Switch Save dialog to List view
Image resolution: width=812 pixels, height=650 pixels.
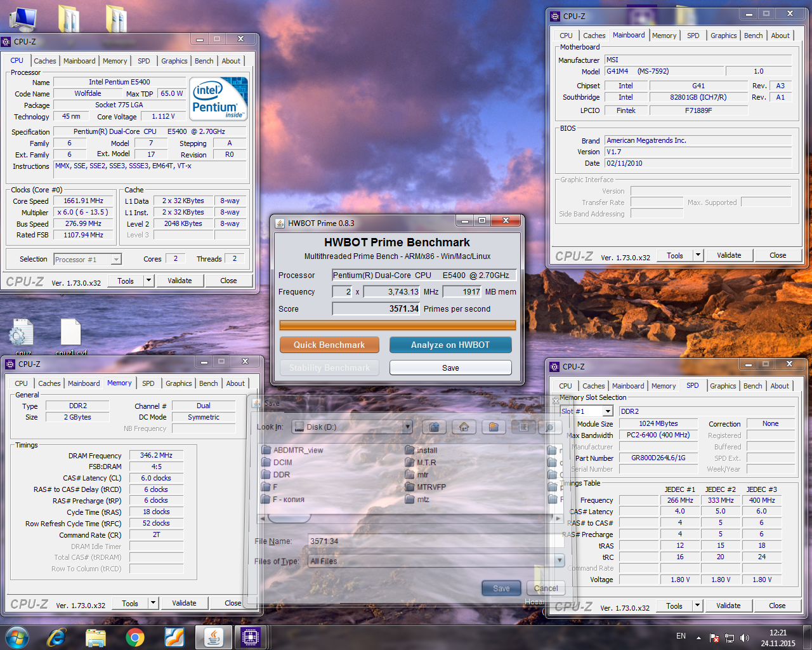pyautogui.click(x=523, y=427)
